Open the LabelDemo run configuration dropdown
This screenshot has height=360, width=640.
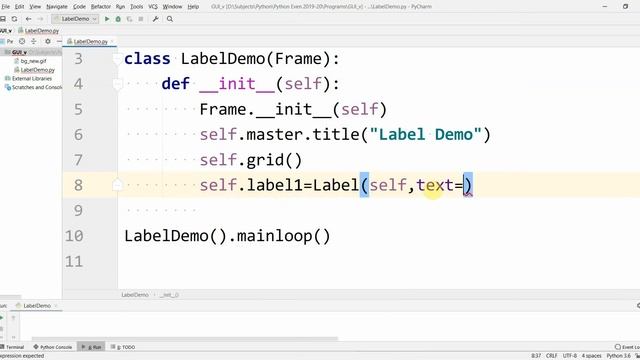click(75, 19)
